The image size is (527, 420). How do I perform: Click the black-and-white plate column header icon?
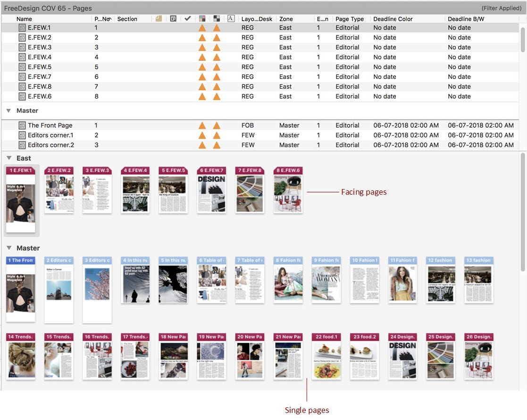coord(217,19)
